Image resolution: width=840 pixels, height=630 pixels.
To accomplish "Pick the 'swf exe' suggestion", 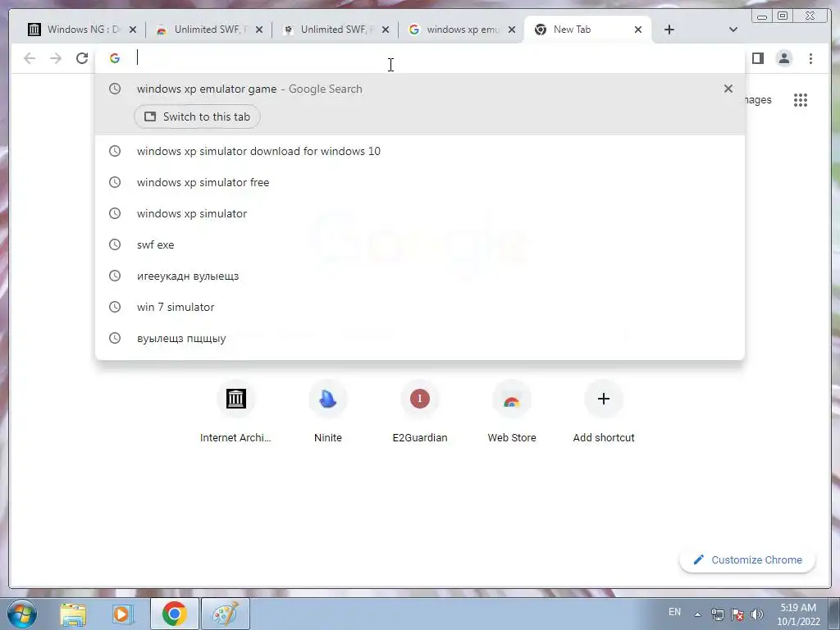I will point(420,244).
